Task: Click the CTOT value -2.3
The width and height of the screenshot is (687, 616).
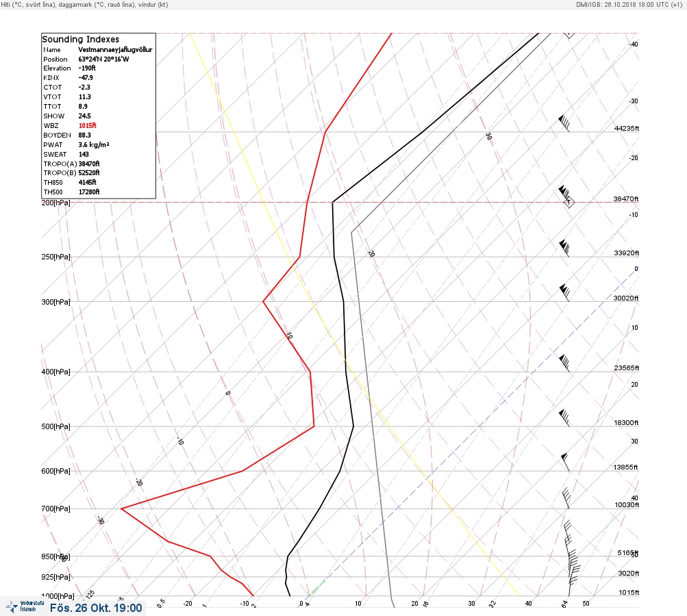Action: tap(84, 87)
